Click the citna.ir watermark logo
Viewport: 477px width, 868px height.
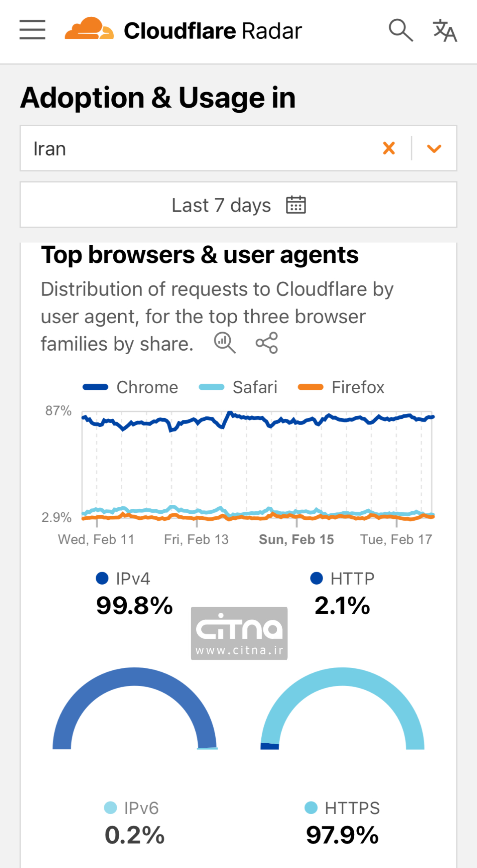(x=239, y=633)
